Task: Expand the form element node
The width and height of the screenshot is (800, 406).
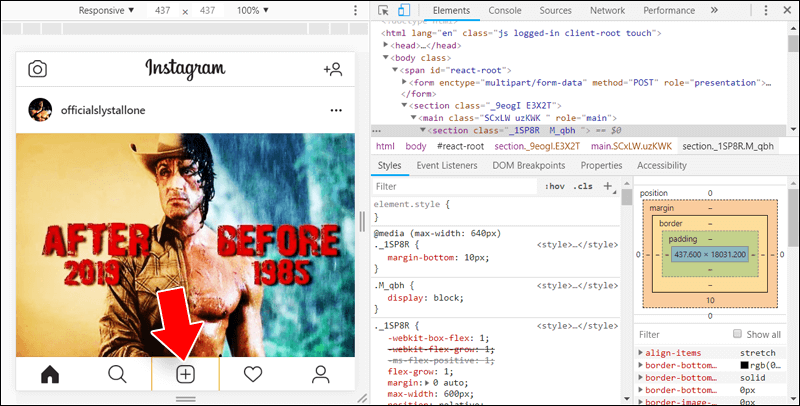Action: point(404,82)
